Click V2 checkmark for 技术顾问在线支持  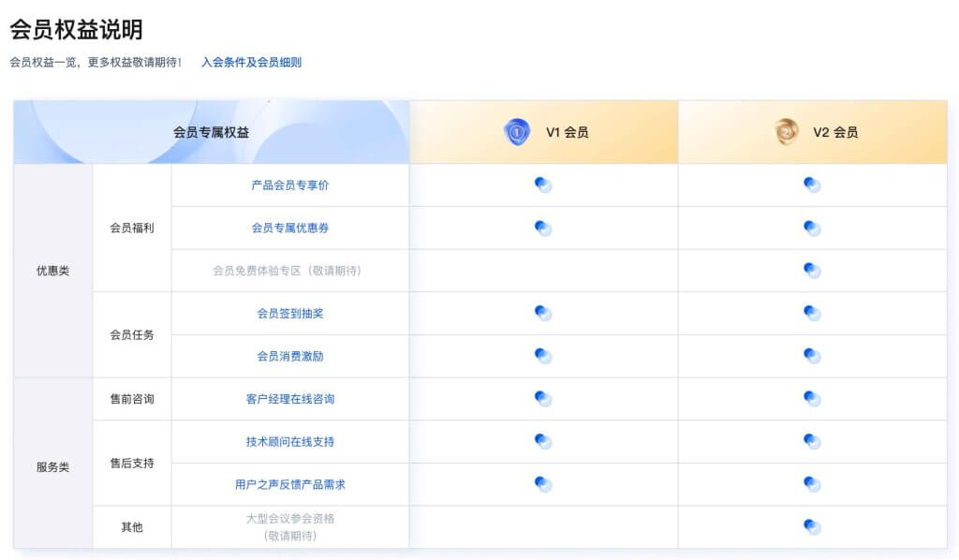pos(812,441)
